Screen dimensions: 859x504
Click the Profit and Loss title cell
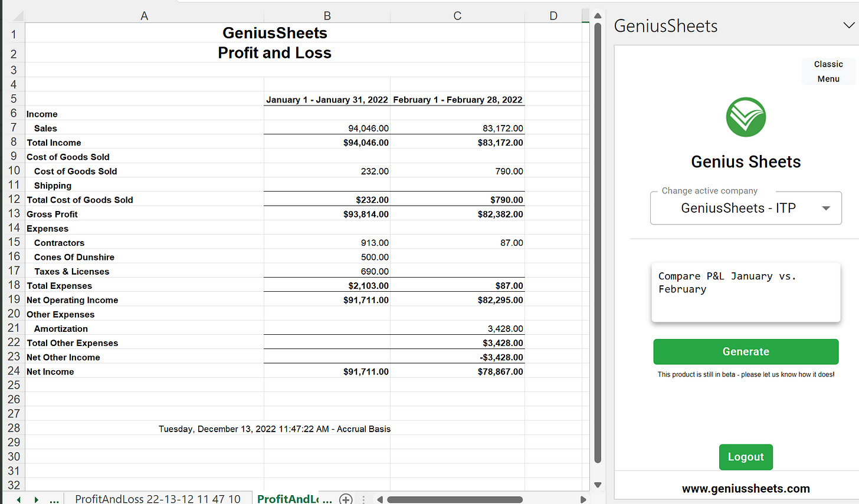click(274, 52)
